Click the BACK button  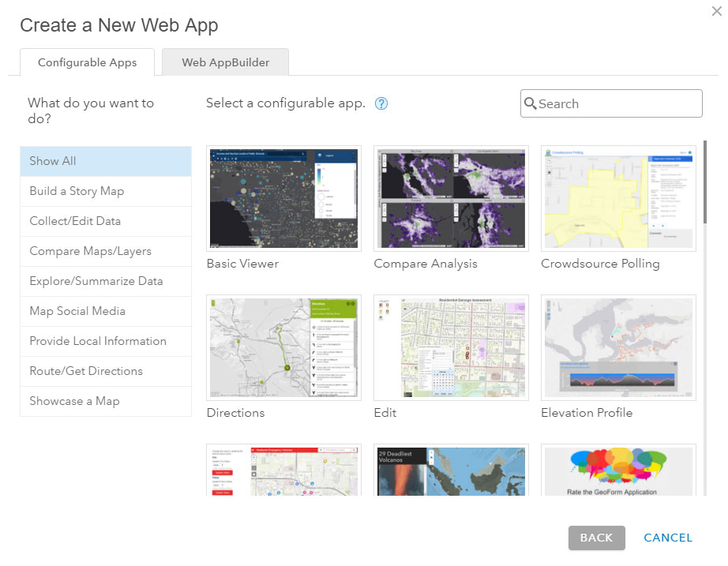point(596,538)
